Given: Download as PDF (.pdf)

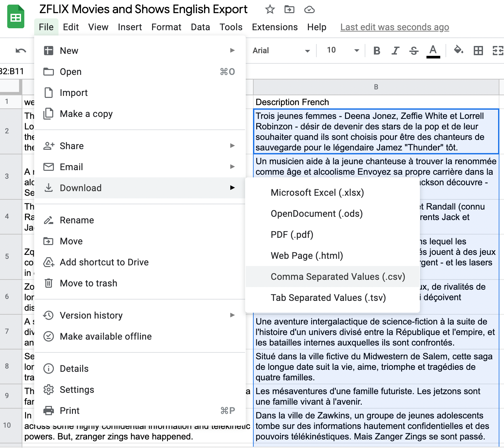Looking at the screenshot, I should [332, 235].
